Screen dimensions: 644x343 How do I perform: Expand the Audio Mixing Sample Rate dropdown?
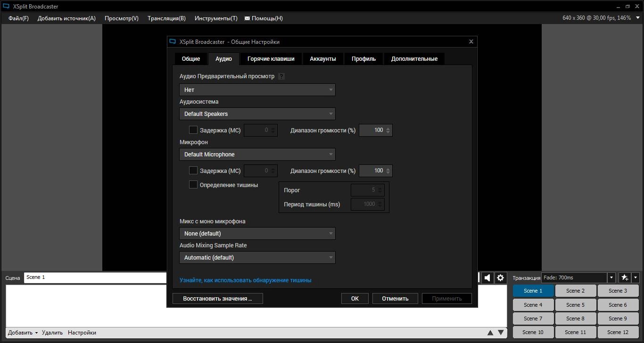(257, 257)
